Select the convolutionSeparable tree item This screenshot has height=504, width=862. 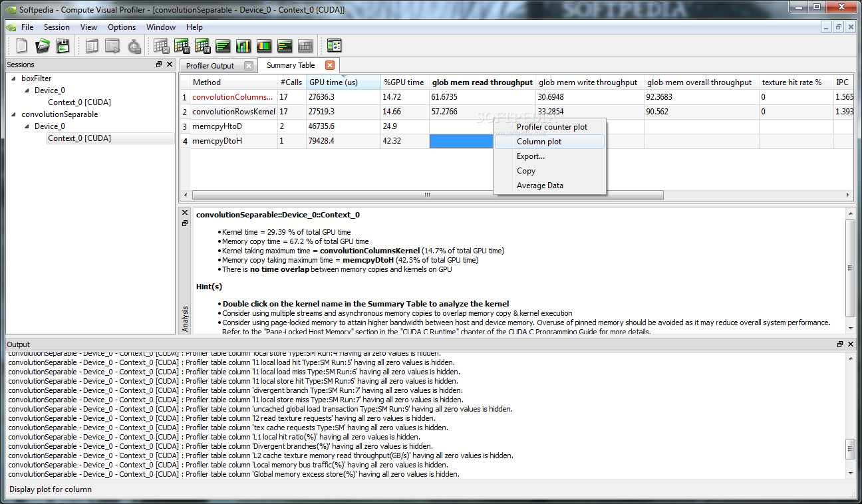59,114
